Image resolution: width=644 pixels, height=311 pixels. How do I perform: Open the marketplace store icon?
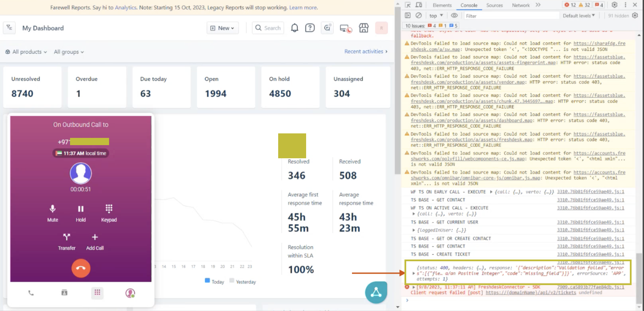pyautogui.click(x=364, y=28)
